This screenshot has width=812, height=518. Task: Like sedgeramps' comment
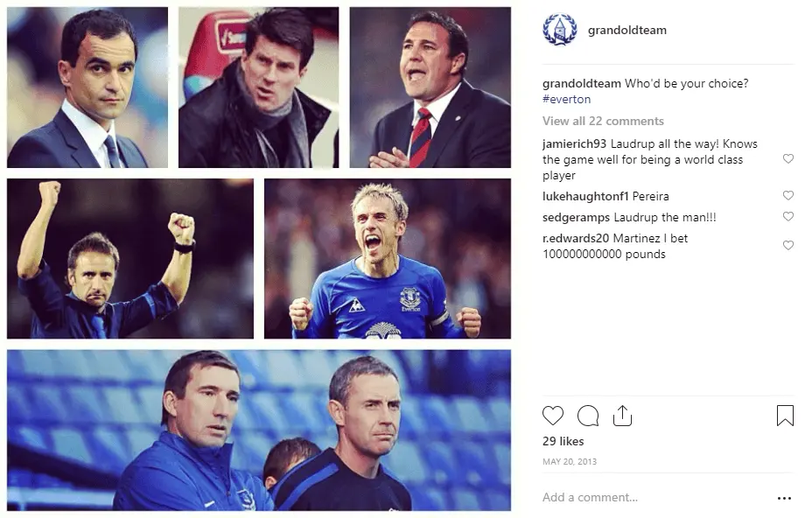tap(787, 217)
